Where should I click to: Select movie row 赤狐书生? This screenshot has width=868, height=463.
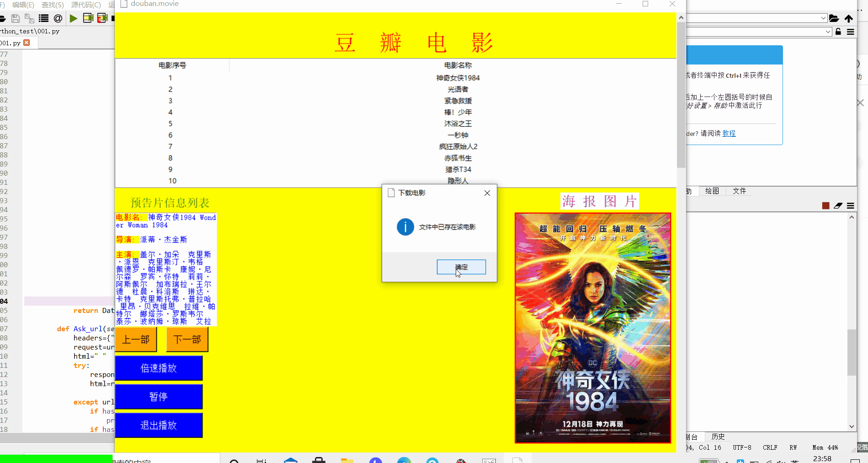coord(396,158)
